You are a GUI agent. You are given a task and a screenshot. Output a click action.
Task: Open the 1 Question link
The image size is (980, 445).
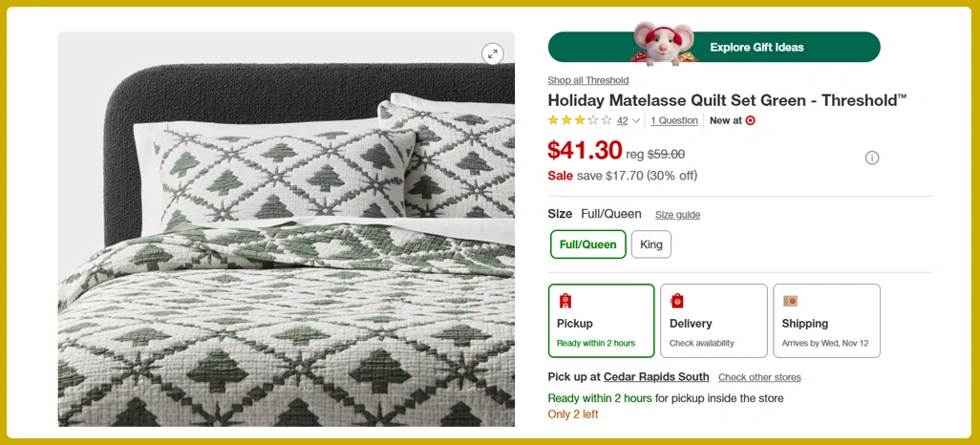pyautogui.click(x=674, y=120)
